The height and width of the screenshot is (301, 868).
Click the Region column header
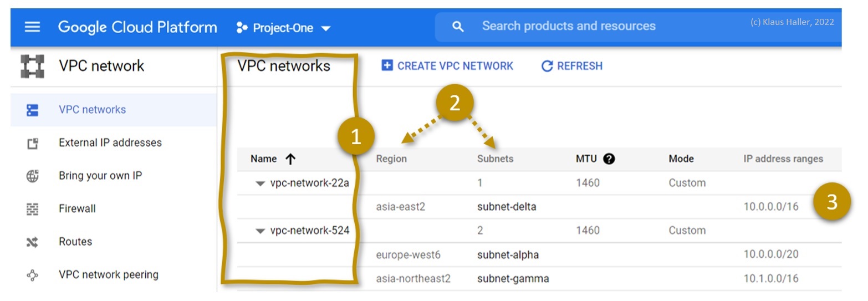tap(391, 159)
